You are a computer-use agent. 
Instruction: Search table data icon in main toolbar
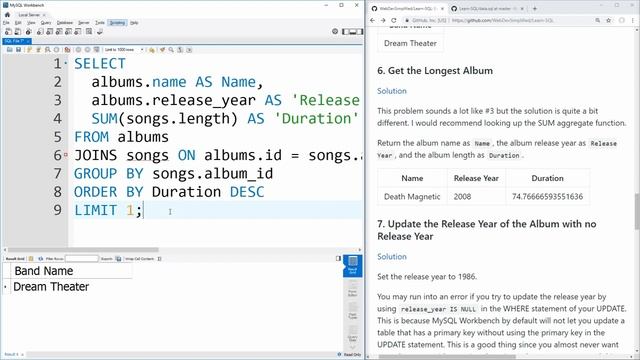89,32
